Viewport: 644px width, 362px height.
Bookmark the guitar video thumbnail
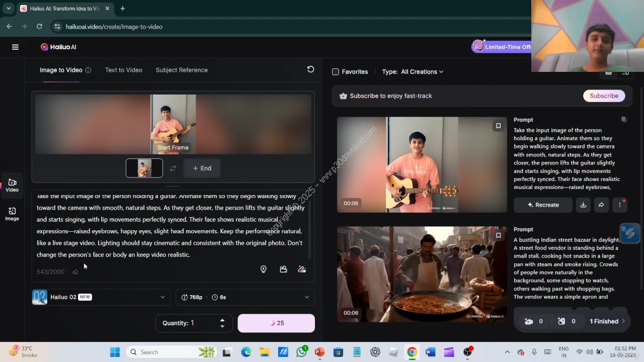click(x=498, y=126)
